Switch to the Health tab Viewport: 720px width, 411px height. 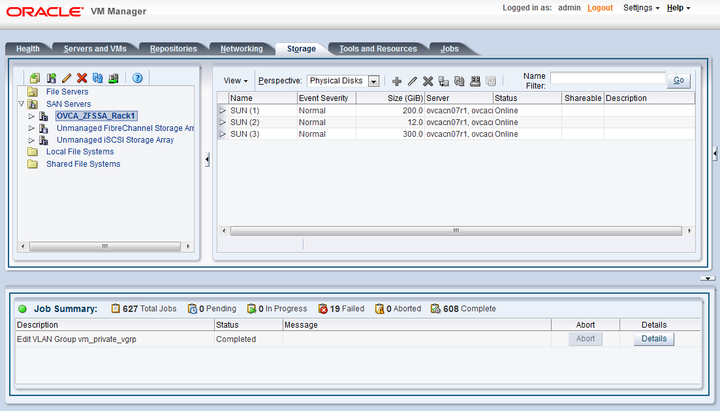[28, 49]
